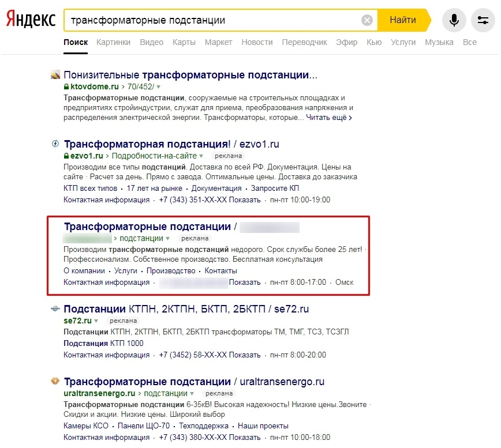This screenshot has height=448, width=501.
Task: Click se72.ru favicon icon
Action: click(x=55, y=308)
